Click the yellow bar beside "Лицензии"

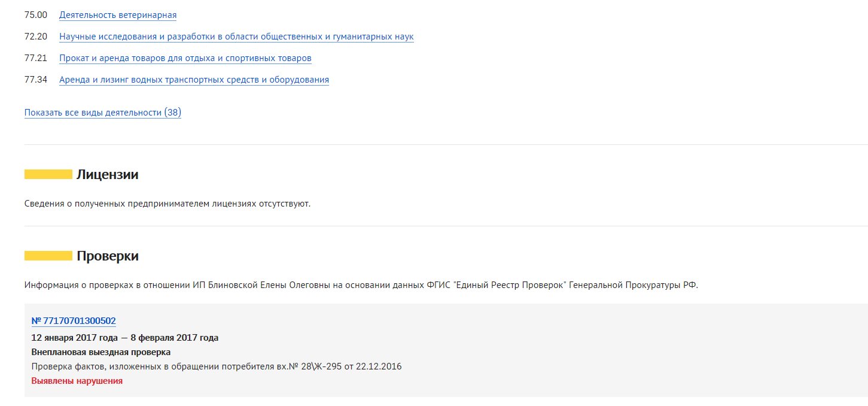pyautogui.click(x=48, y=174)
